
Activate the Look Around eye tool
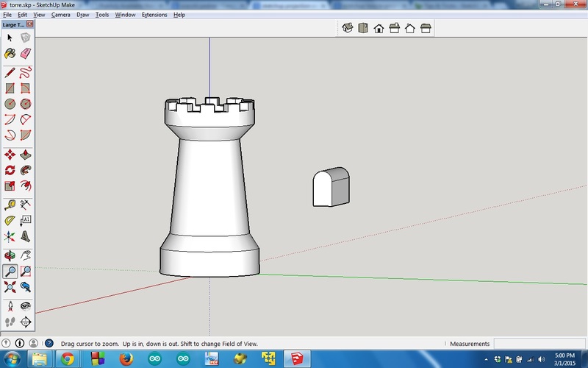pyautogui.click(x=25, y=306)
